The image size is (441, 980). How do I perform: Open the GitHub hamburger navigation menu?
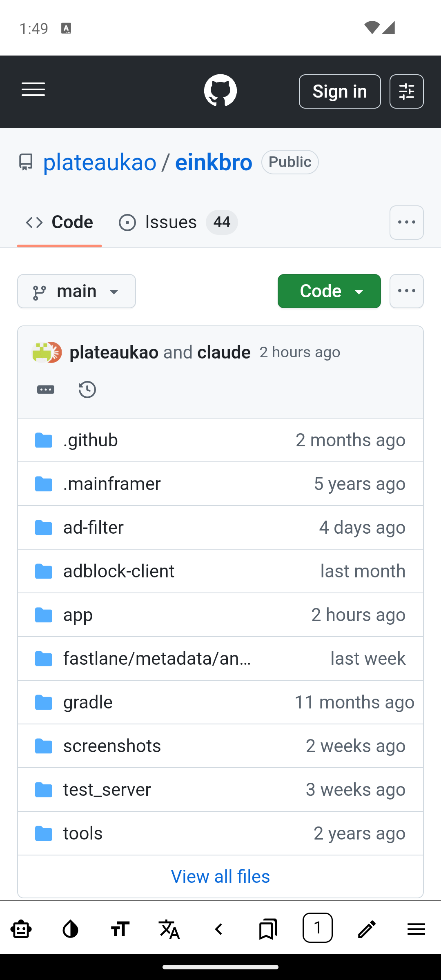[x=33, y=90]
